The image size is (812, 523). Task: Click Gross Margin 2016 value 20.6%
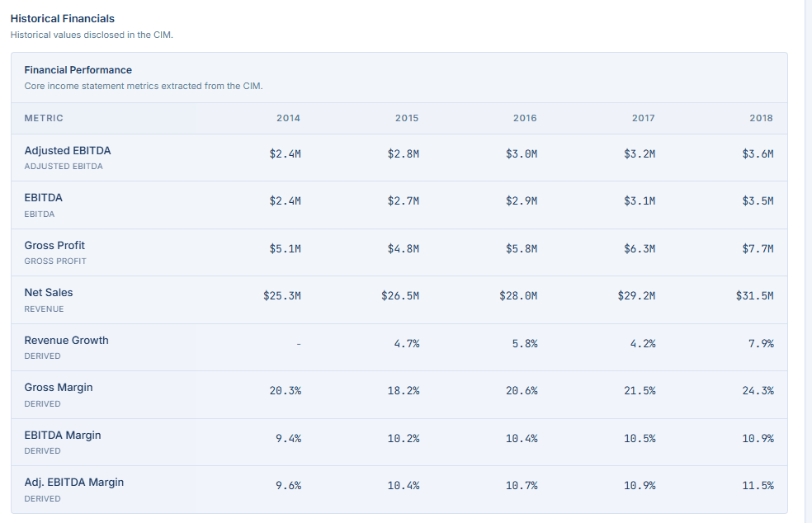[x=522, y=390]
